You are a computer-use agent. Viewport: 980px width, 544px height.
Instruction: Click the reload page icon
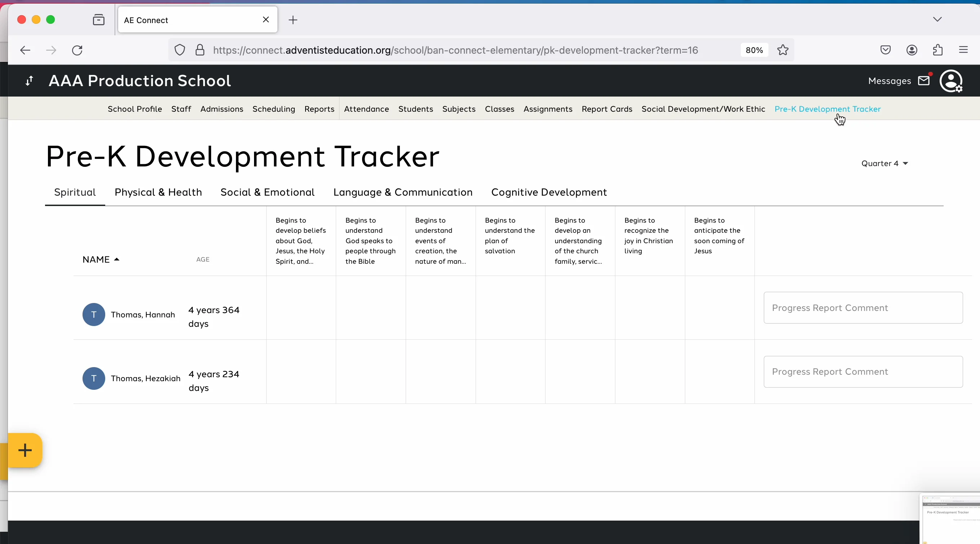click(x=77, y=50)
